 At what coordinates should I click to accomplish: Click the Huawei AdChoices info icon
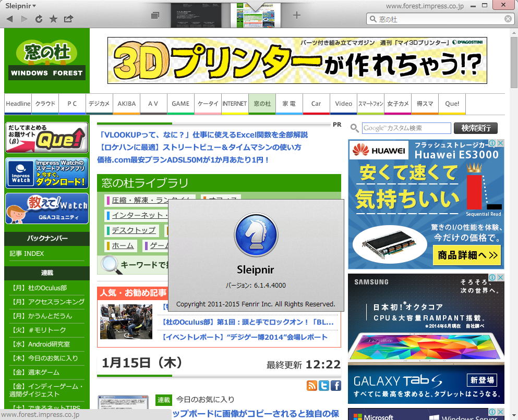(x=492, y=143)
